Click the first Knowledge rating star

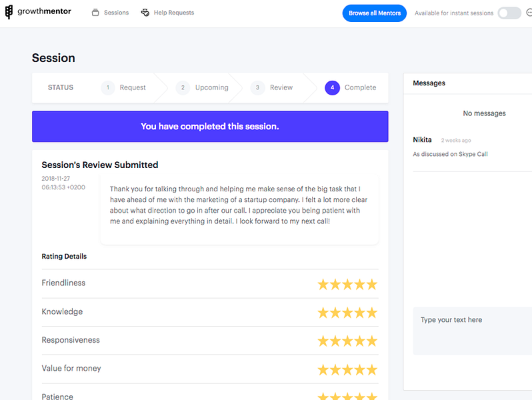coord(323,313)
